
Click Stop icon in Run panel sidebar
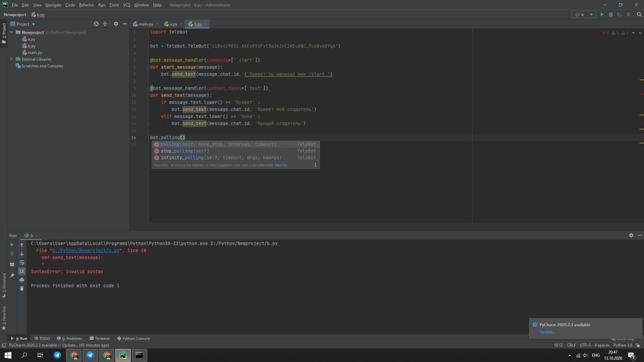coord(13,253)
